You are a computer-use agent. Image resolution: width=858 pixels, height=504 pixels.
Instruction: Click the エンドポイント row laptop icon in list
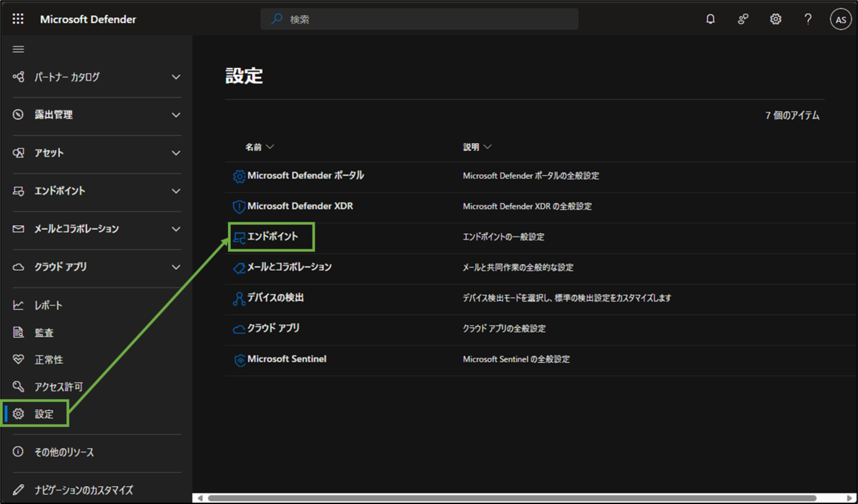(x=239, y=237)
